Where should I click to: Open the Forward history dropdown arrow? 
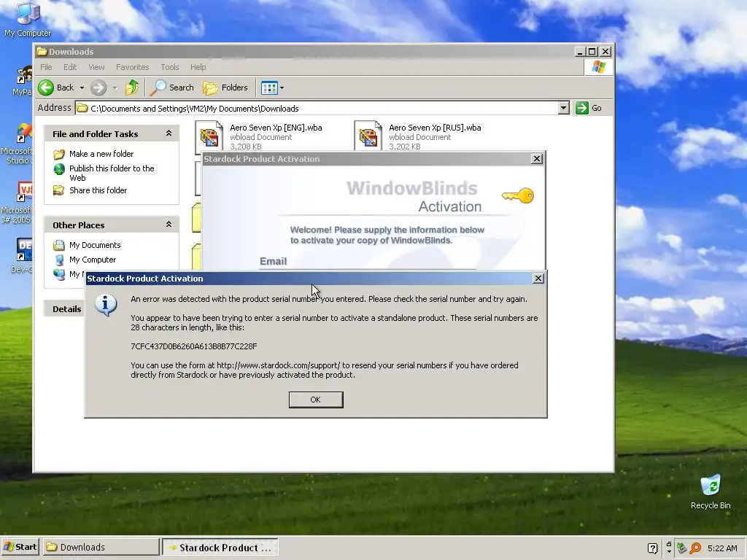pos(115,87)
